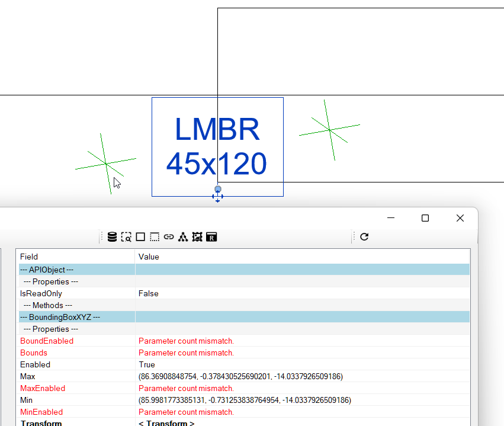Click the transform matrix toolbar icon
This screenshot has height=426, width=504.
point(197,236)
